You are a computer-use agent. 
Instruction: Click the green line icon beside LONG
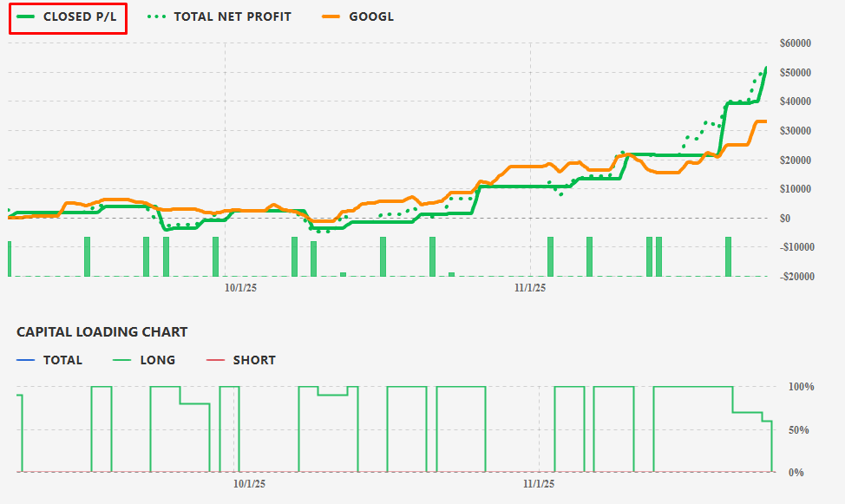[x=122, y=360]
